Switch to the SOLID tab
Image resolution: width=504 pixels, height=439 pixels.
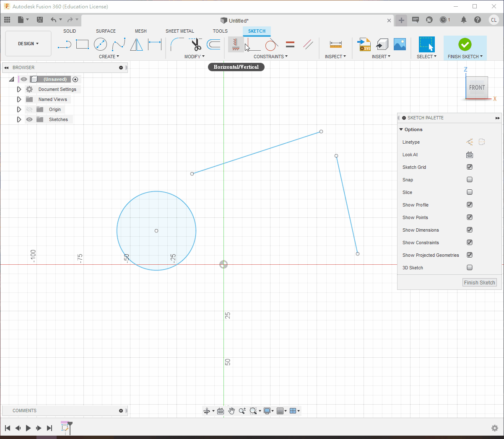pyautogui.click(x=70, y=31)
